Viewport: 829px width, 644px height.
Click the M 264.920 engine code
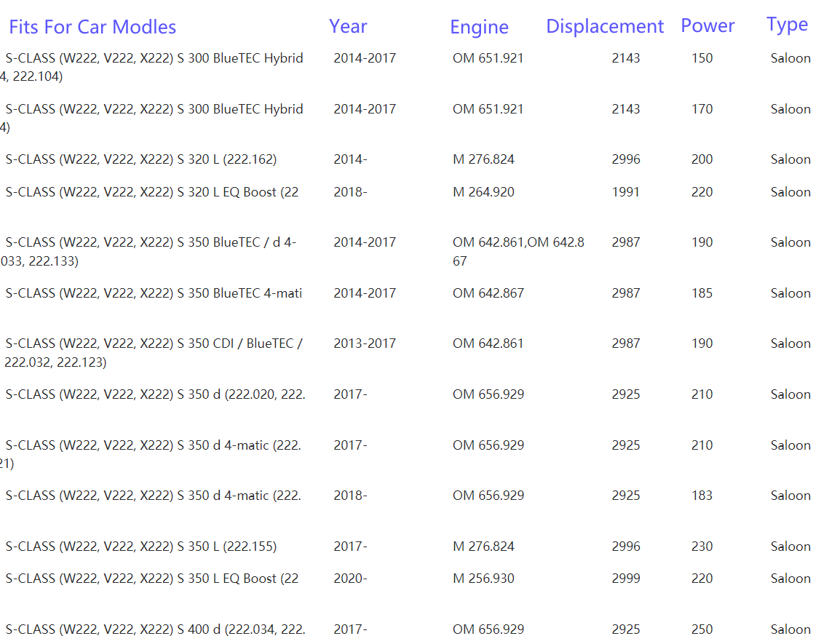483,192
